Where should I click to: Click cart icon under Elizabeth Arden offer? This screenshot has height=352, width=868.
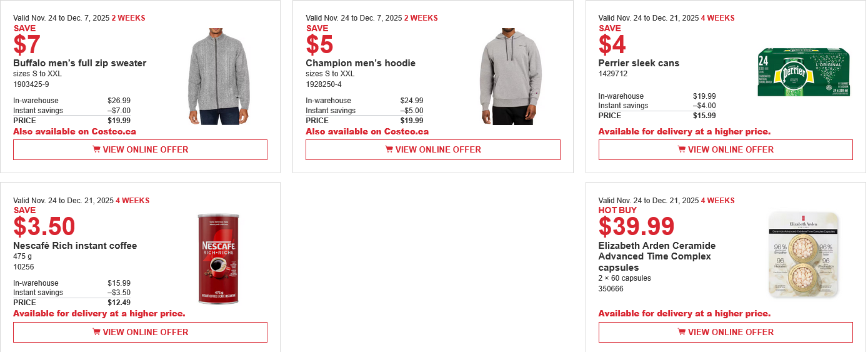tap(682, 332)
